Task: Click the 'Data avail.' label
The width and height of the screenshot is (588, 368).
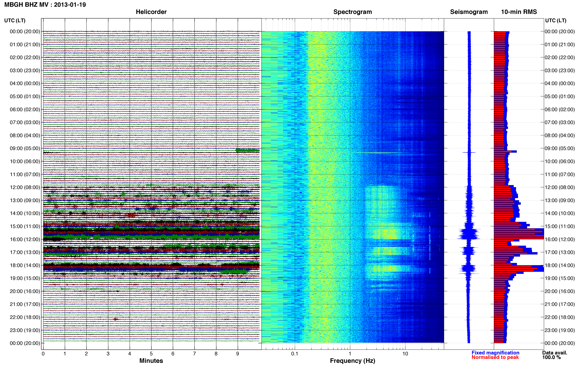Action: (555, 353)
